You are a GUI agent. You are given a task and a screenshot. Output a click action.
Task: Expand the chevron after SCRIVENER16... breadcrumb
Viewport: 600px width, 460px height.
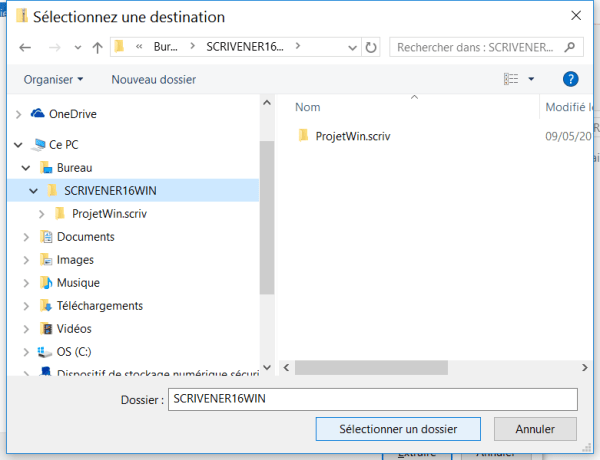coord(298,46)
